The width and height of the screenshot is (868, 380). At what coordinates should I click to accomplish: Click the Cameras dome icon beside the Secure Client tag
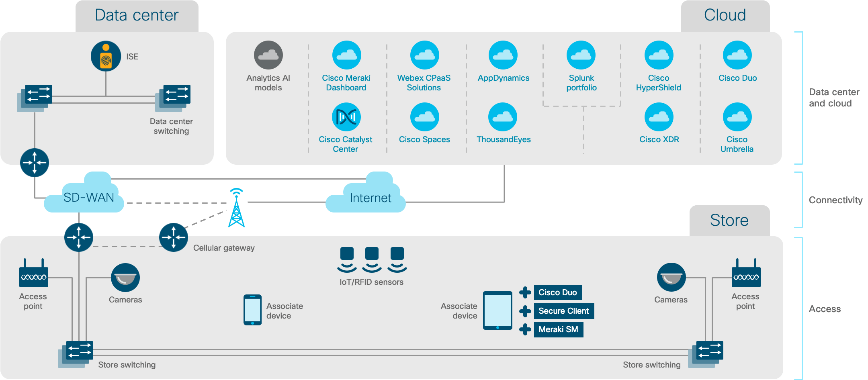[x=671, y=277]
